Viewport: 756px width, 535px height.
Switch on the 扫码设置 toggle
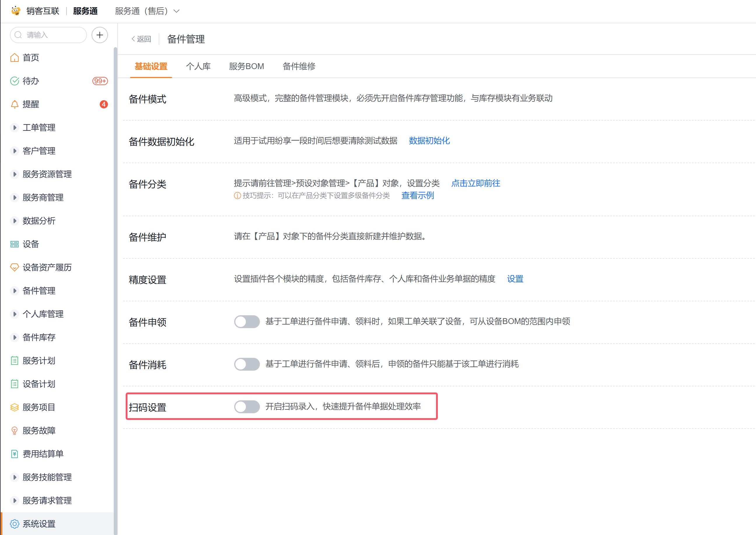(247, 406)
